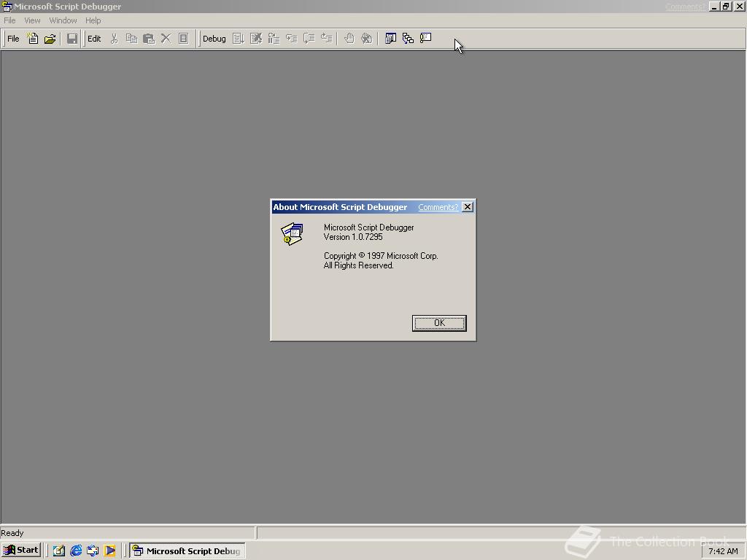The height and width of the screenshot is (560, 747).
Task: Open the Running Documents window icon
Action: (390, 39)
